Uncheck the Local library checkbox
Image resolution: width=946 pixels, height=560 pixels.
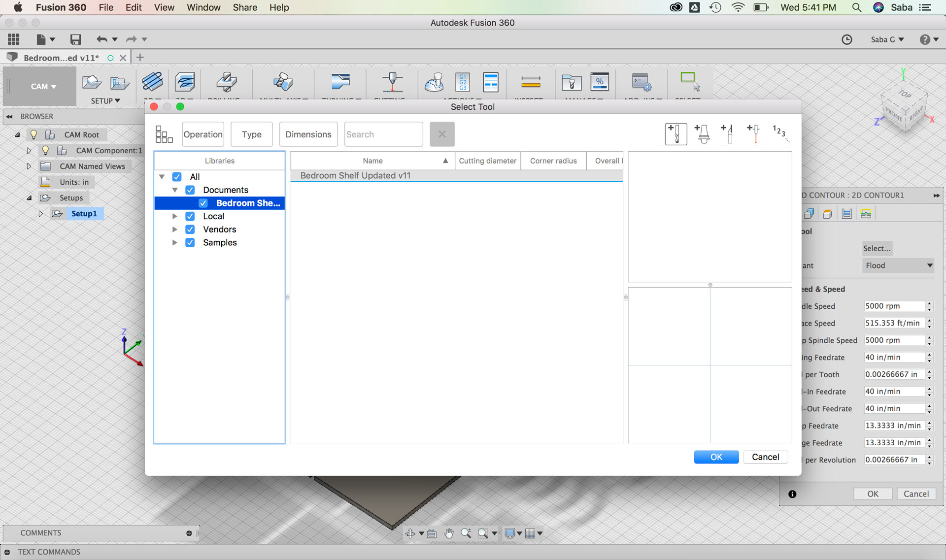[190, 216]
